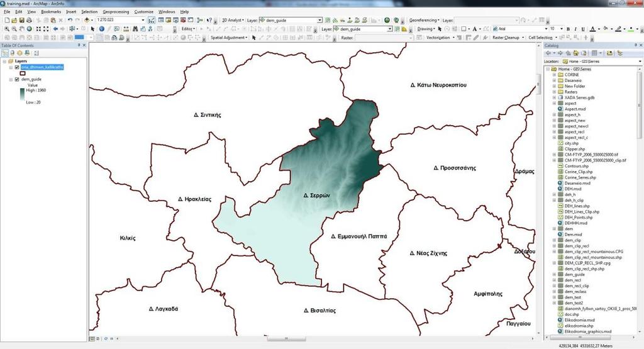Open the Find binoculars tool

point(135,29)
